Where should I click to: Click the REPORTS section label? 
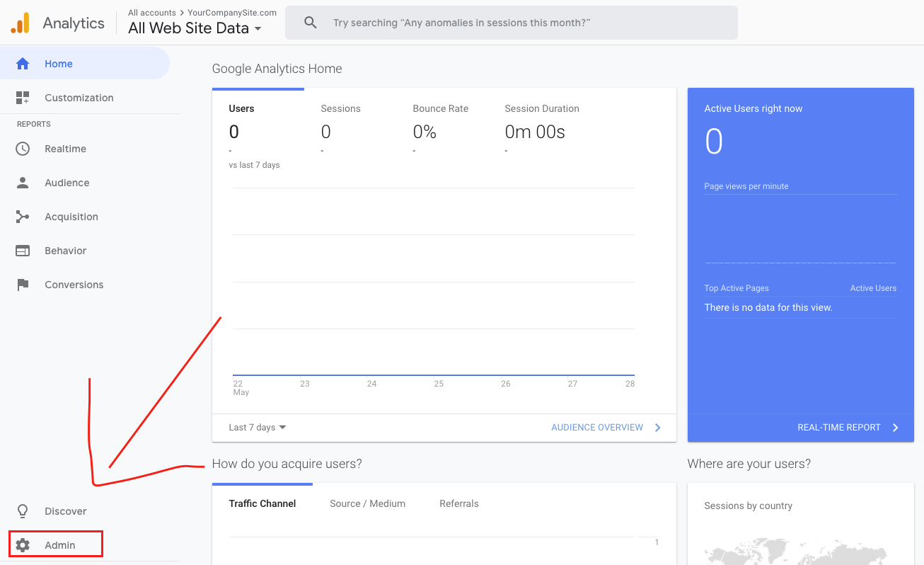pyautogui.click(x=34, y=124)
